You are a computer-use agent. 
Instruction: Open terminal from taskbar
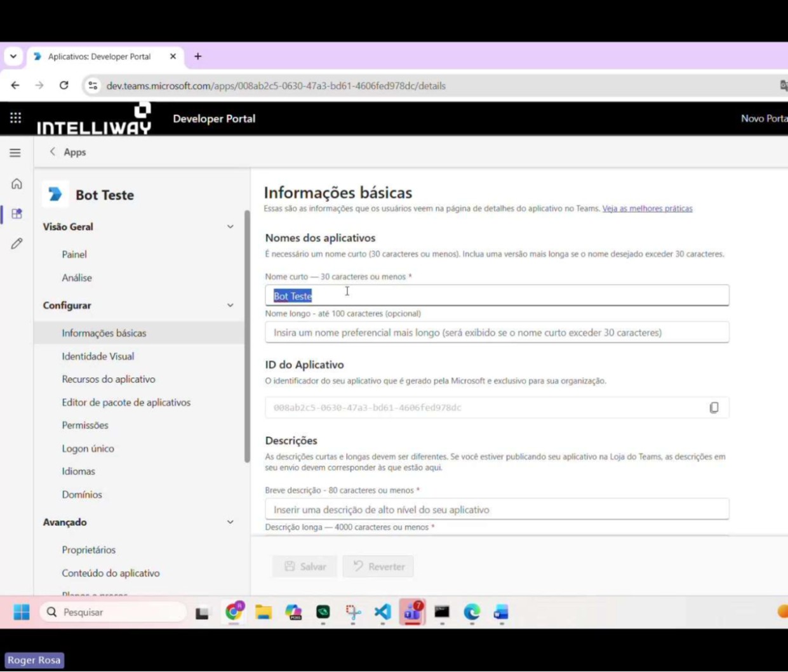point(442,612)
